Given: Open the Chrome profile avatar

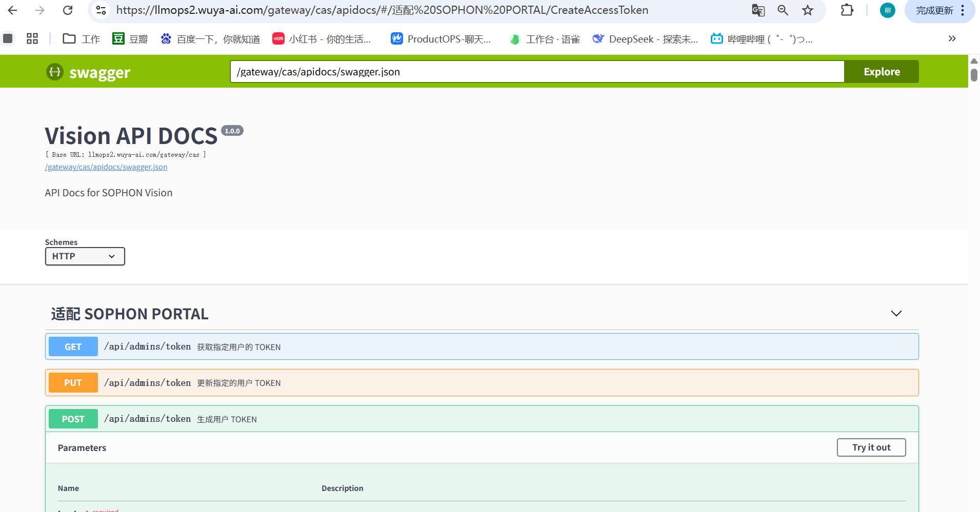Looking at the screenshot, I should [888, 10].
